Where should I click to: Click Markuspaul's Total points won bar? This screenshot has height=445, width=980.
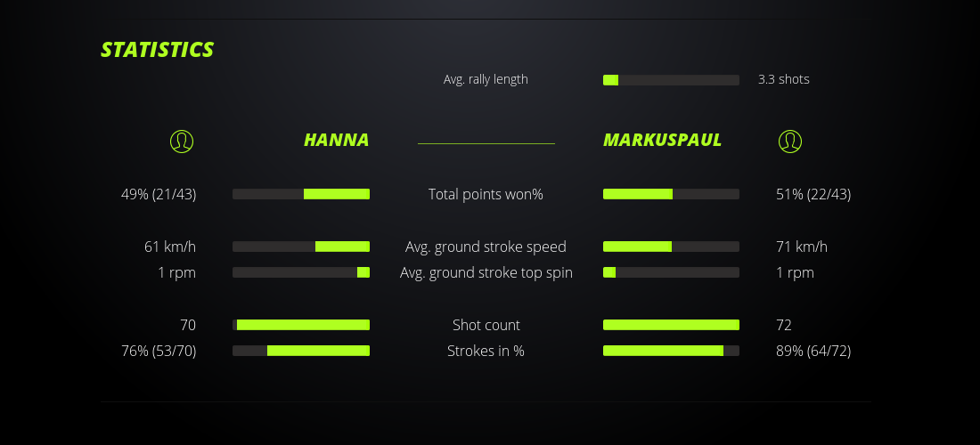point(671,194)
